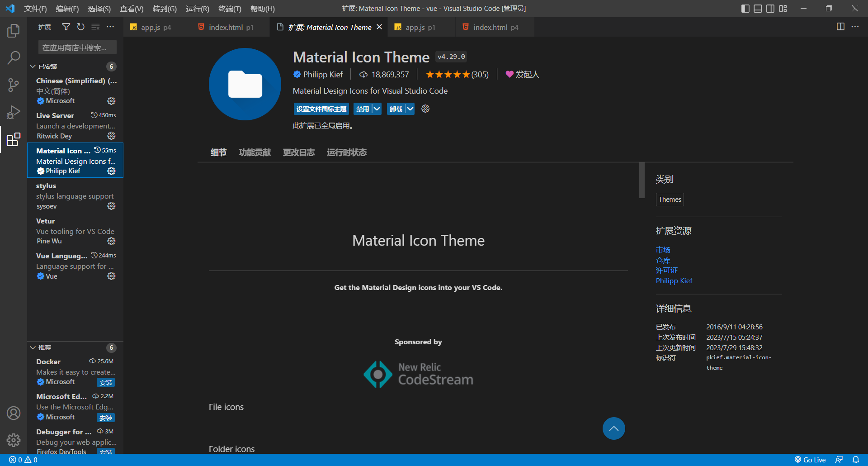Customize layout icon in title bar
The image size is (868, 466).
(x=783, y=9)
